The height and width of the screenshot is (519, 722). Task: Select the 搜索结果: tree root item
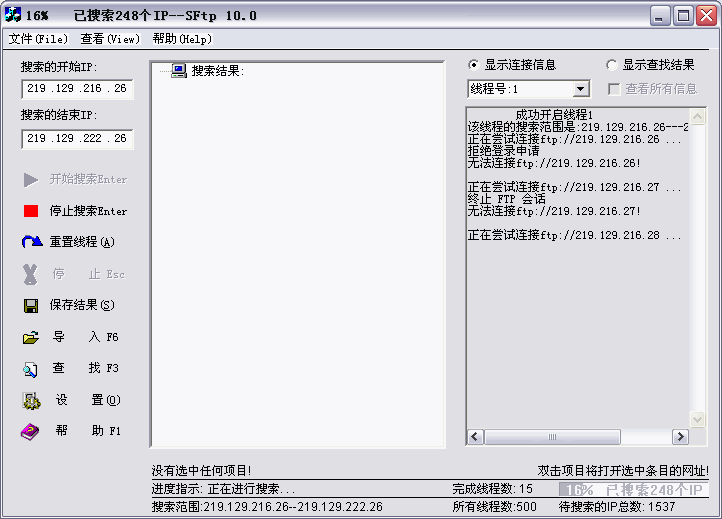tap(217, 71)
